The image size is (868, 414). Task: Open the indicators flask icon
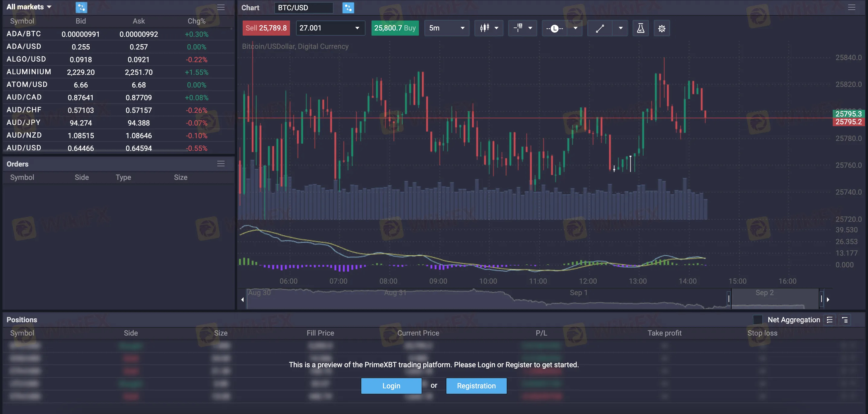coord(640,28)
